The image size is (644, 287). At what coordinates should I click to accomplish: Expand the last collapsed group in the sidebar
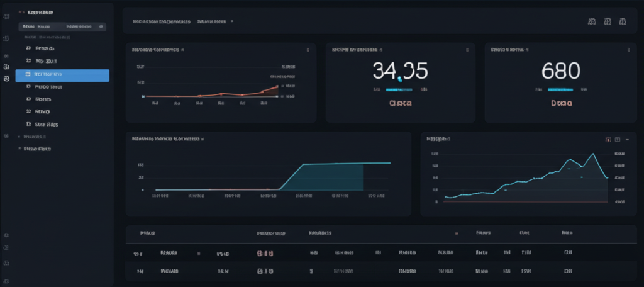click(19, 149)
